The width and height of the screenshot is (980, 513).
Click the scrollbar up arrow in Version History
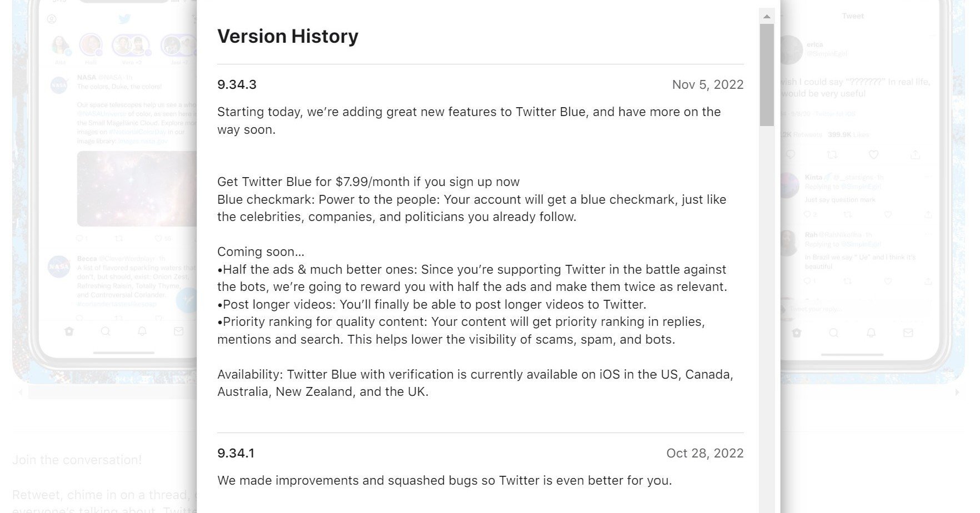point(767,17)
